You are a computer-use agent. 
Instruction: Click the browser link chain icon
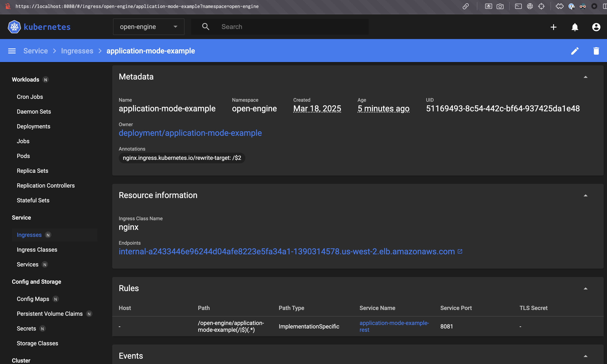(465, 6)
